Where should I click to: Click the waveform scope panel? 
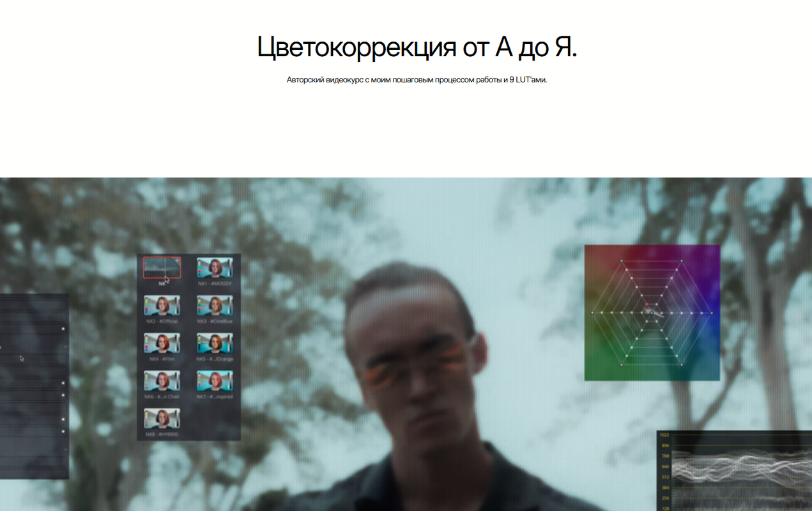735,471
